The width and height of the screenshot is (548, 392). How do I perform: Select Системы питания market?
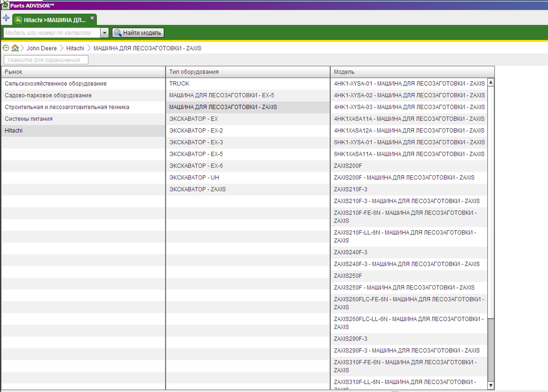click(29, 119)
